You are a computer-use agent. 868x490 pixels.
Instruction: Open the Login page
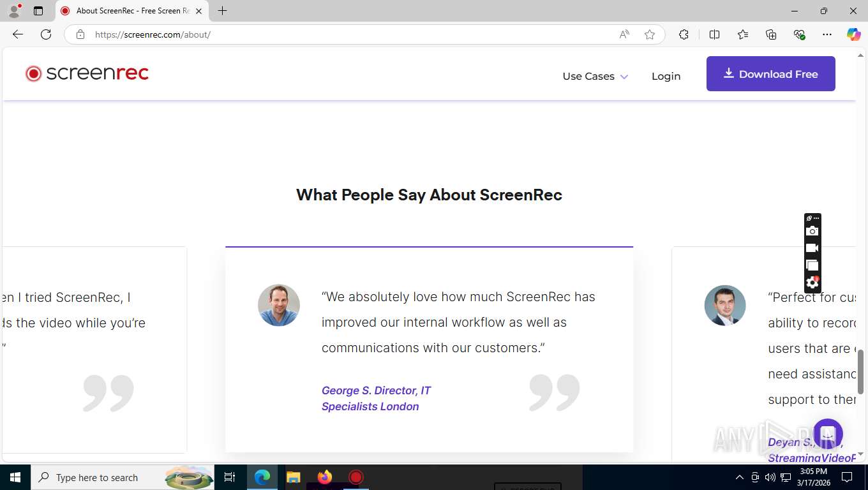(666, 76)
